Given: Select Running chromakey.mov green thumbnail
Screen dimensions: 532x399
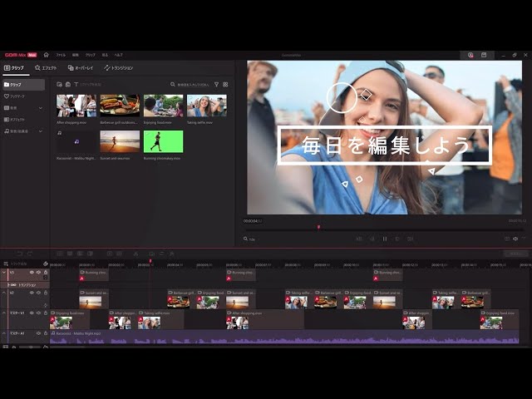Looking at the screenshot, I should tap(163, 141).
